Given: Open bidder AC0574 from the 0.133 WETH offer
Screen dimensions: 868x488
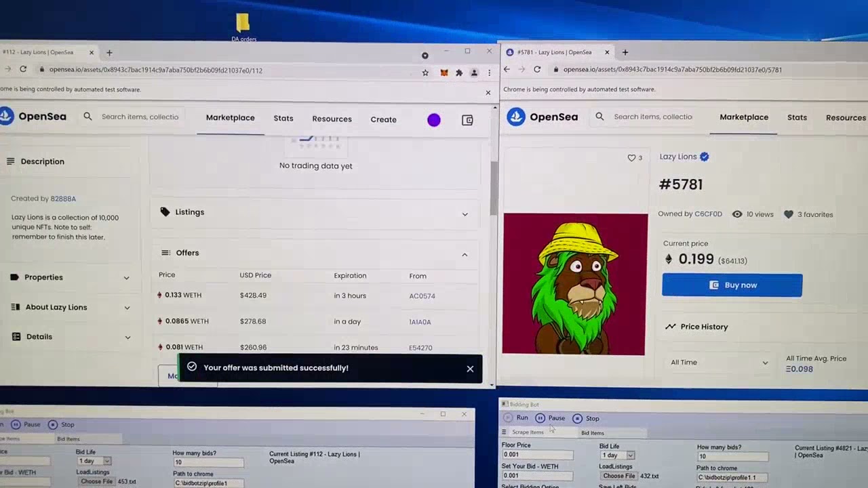Looking at the screenshot, I should (x=422, y=296).
